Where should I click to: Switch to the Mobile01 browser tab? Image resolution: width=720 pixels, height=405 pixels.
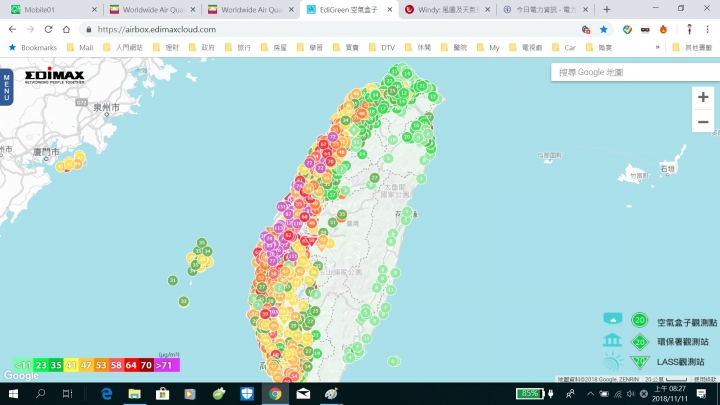pos(51,9)
